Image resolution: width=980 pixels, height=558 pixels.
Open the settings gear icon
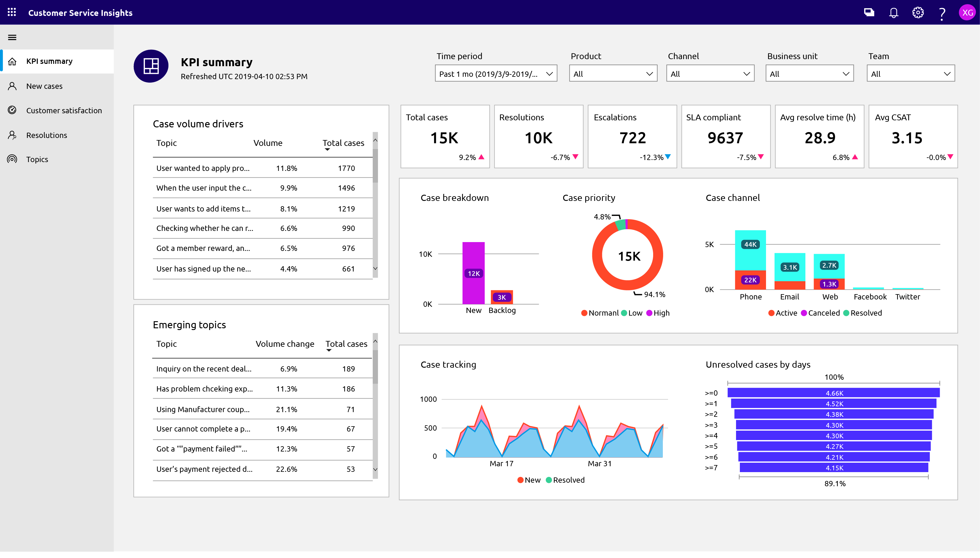point(918,13)
